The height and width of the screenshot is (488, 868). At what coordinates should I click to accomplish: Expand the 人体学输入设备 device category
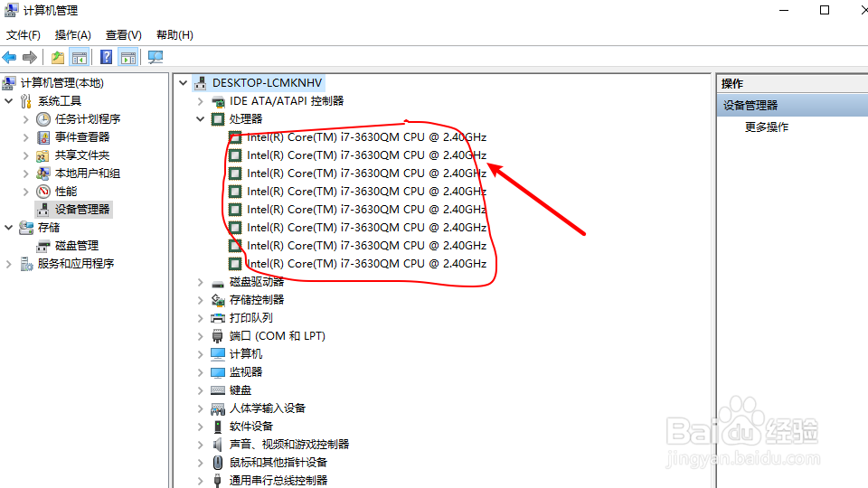pyautogui.click(x=201, y=408)
